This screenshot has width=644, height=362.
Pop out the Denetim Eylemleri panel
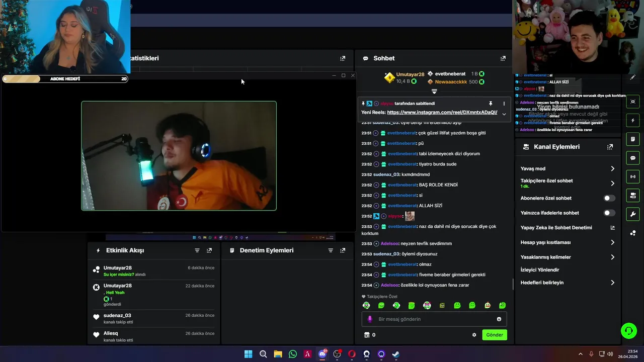point(343,250)
